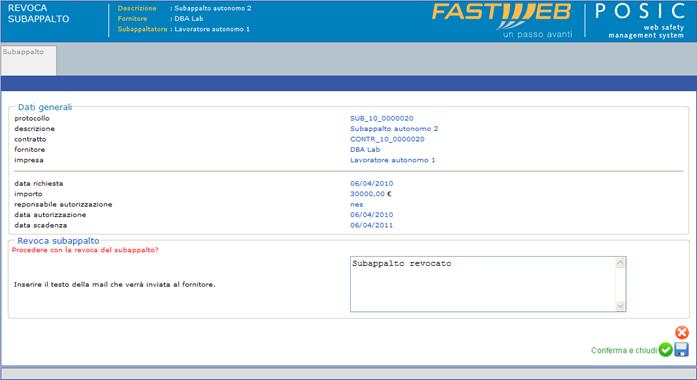697x380 pixels.
Task: Click descrizione value Subappalto autonomo 2
Action: click(394, 128)
